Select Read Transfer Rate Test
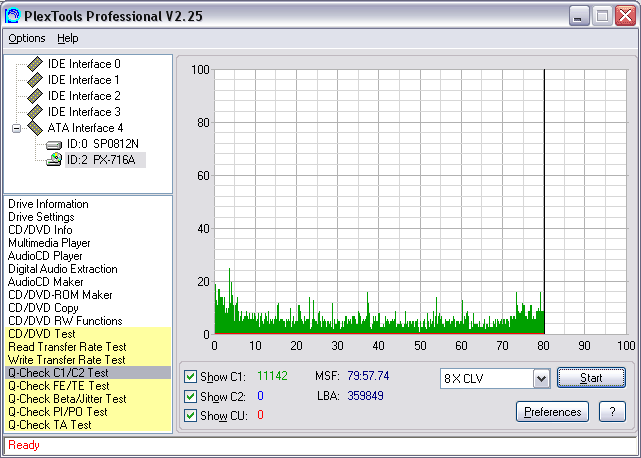Screen dimensions: 641x458 [x=88, y=347]
